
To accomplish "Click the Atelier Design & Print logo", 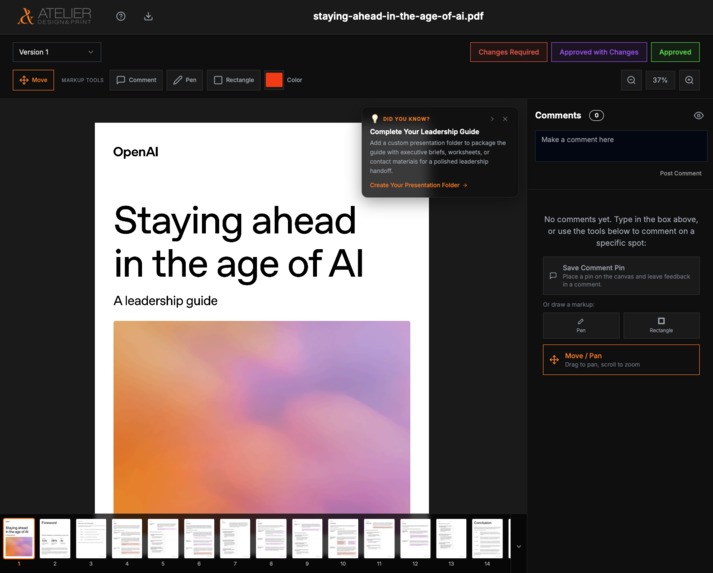I will click(x=55, y=16).
